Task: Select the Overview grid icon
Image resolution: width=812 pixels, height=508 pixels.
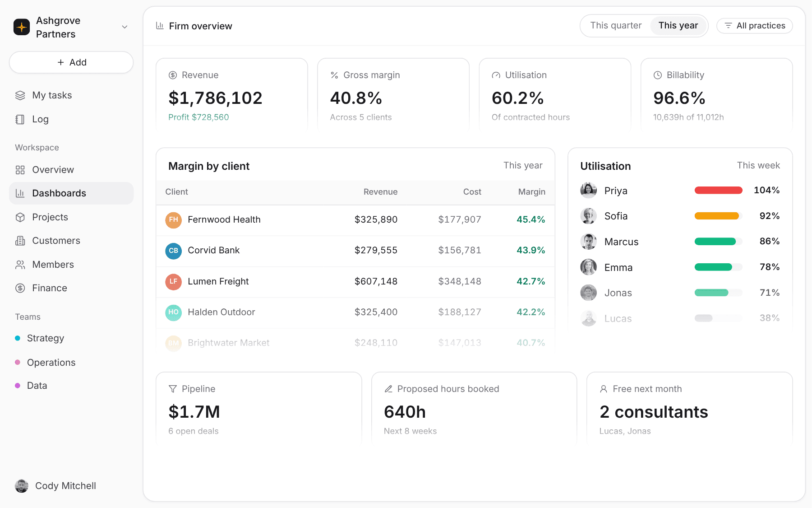Action: pos(20,170)
